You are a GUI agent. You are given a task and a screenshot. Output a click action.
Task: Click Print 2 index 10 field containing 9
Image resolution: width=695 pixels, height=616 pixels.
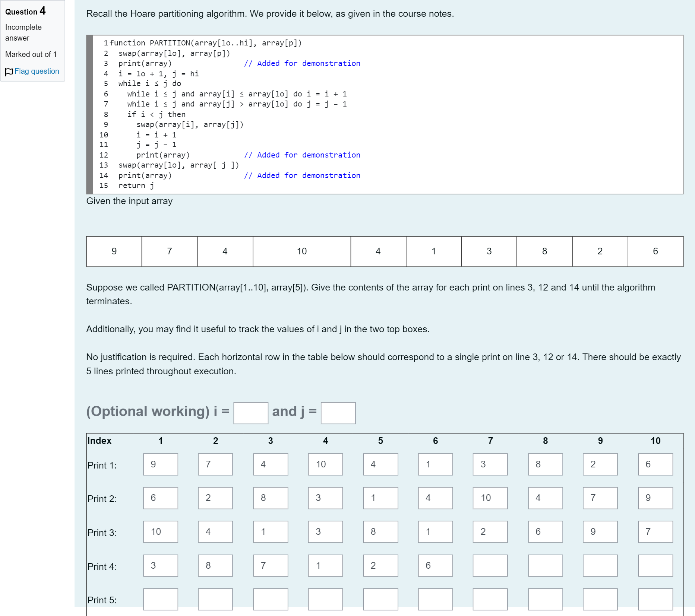point(655,498)
